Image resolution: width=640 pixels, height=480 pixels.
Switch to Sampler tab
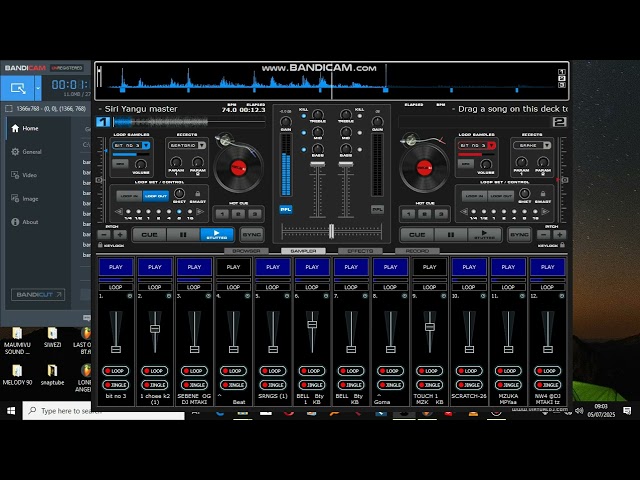303,251
